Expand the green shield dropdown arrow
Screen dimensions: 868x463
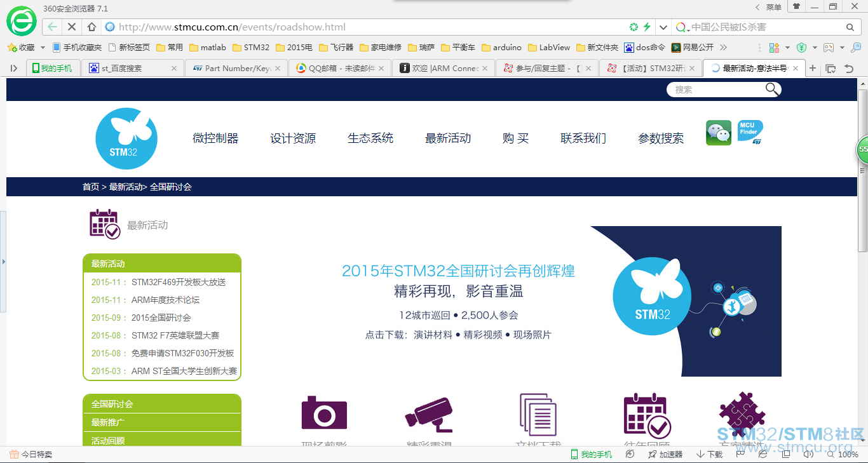point(815,48)
